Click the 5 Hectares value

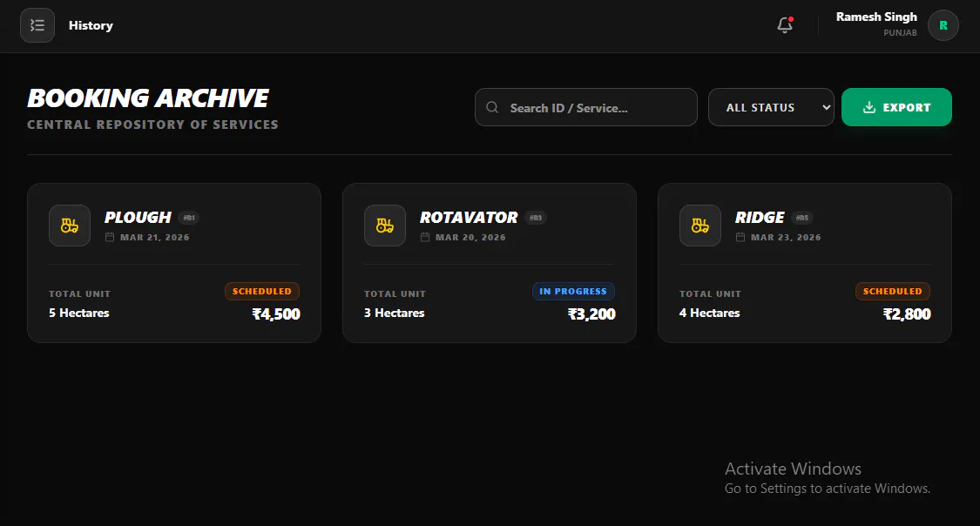coord(79,313)
